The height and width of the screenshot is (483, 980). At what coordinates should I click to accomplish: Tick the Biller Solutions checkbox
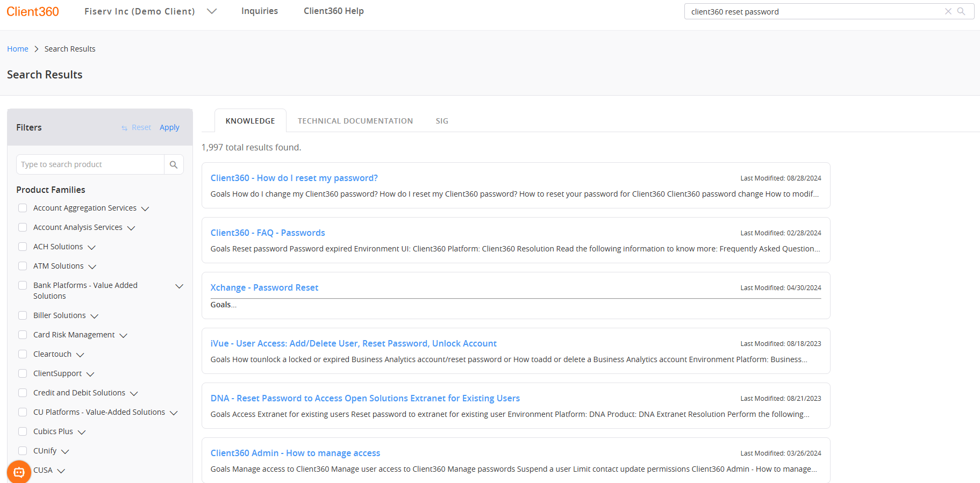pyautogui.click(x=23, y=315)
